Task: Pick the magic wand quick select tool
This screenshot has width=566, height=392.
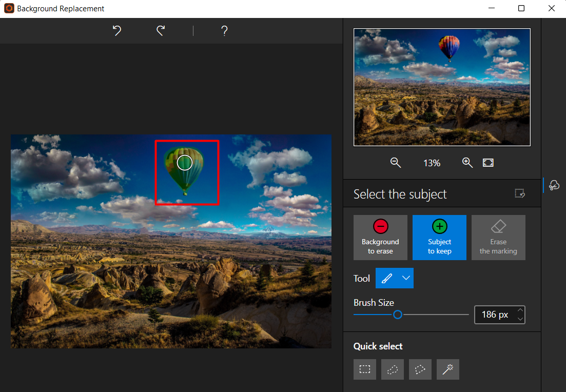Action: tap(448, 369)
